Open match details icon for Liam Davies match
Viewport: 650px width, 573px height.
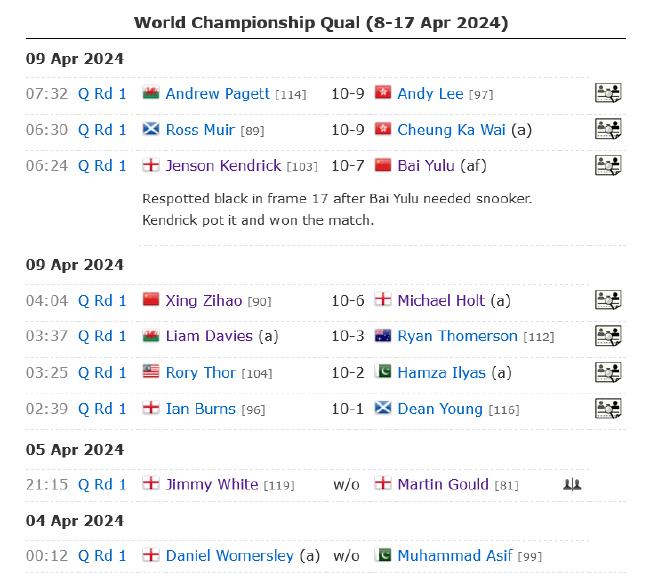click(608, 335)
